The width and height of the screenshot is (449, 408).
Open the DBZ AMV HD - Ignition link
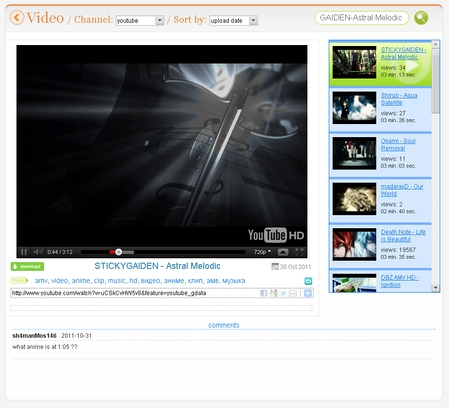tap(400, 281)
